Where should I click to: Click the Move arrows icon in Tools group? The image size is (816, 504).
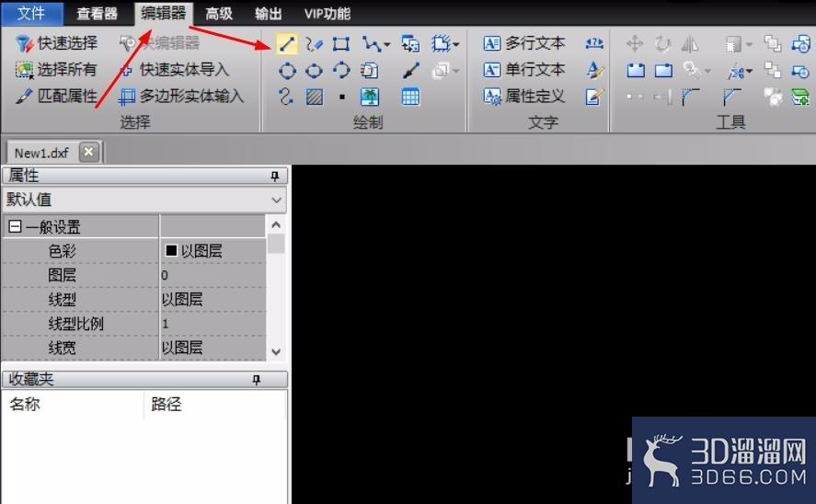tap(635, 44)
